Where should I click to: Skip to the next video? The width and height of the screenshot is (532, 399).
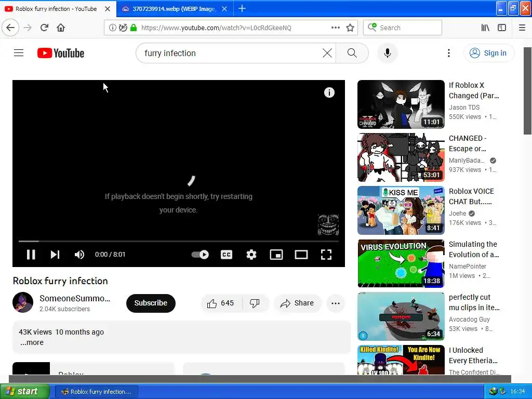point(55,255)
